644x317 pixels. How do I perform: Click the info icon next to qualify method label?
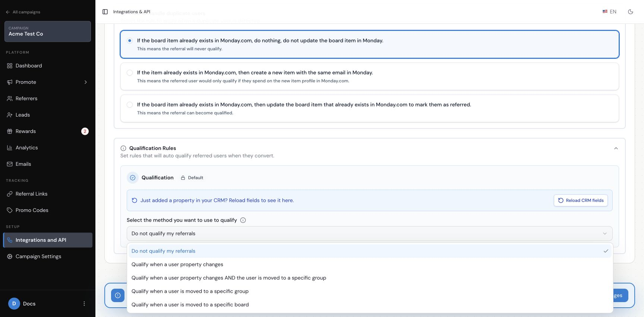point(243,220)
